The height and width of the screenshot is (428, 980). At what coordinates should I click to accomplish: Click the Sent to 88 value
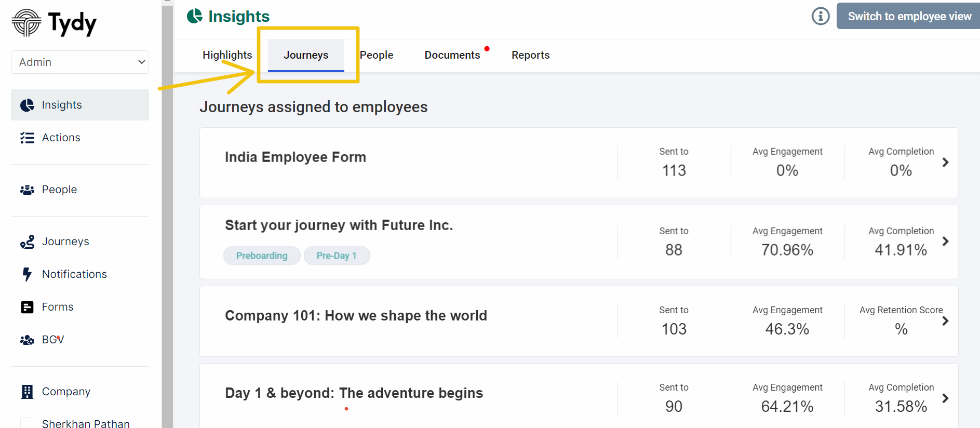click(x=674, y=250)
